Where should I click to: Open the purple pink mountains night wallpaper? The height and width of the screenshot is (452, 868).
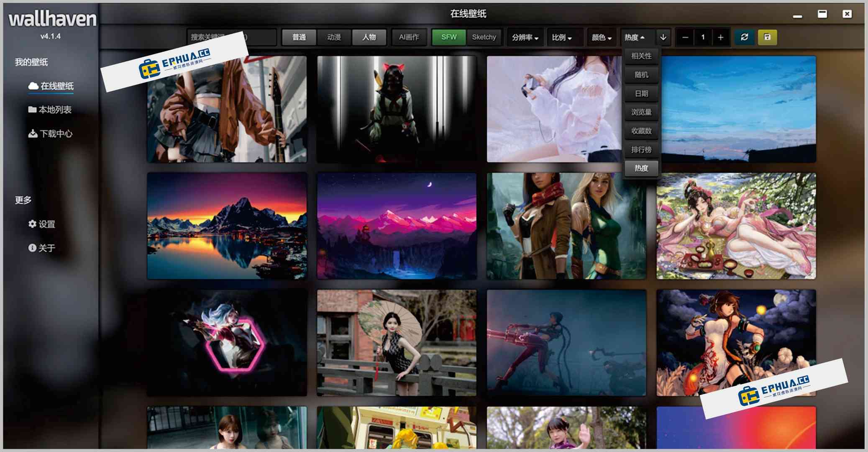pos(397,226)
